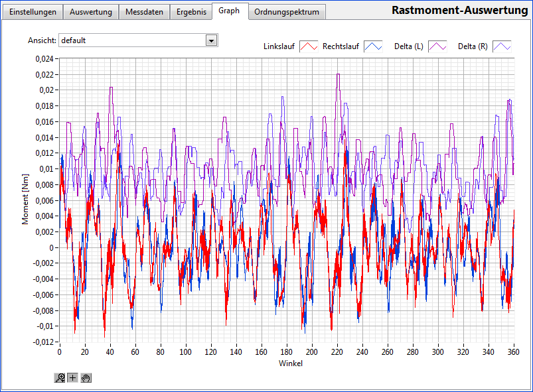Select the Graph tab
This screenshot has height=392, width=533.
(x=229, y=11)
